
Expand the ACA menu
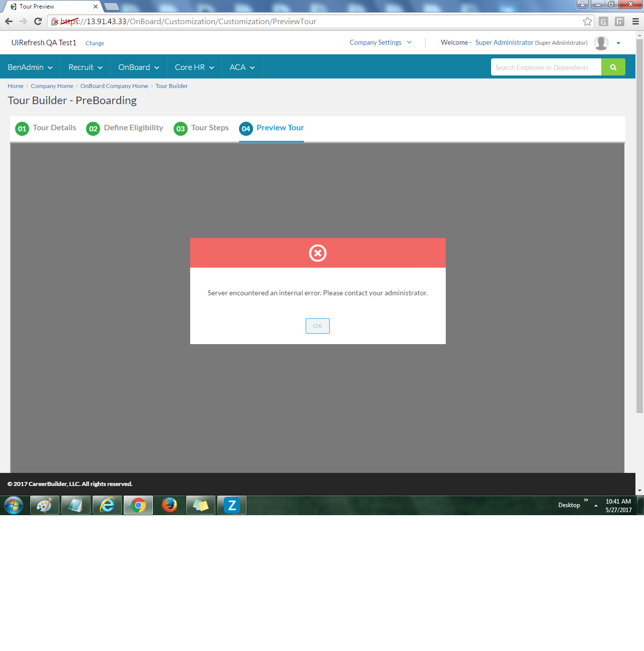pos(243,67)
